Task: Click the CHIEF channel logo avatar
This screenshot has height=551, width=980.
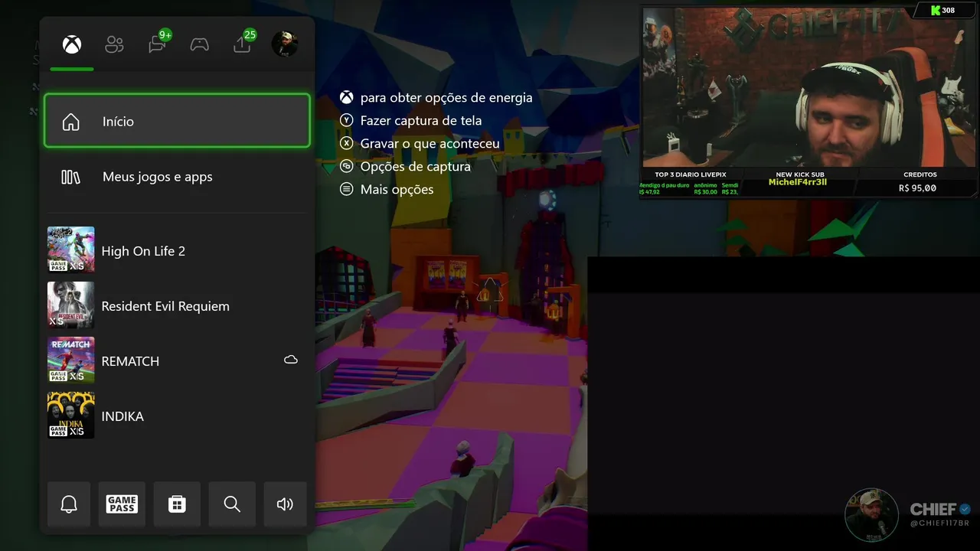Action: tap(871, 515)
